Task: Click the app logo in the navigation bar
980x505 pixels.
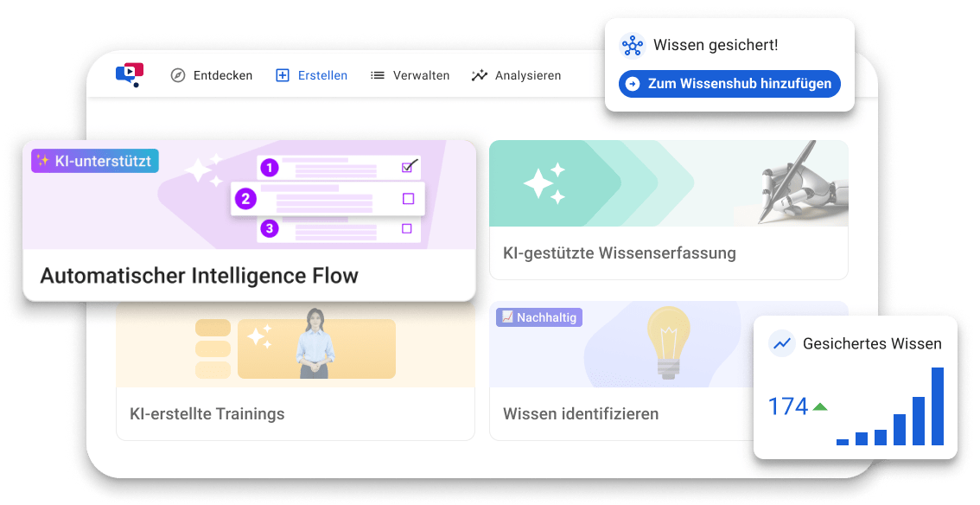Action: [x=130, y=74]
